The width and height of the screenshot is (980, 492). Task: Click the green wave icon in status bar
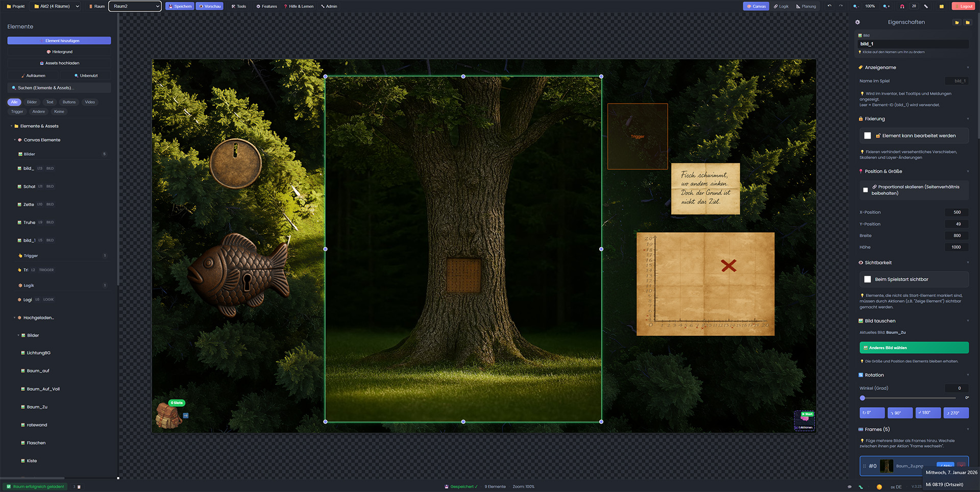point(861,487)
